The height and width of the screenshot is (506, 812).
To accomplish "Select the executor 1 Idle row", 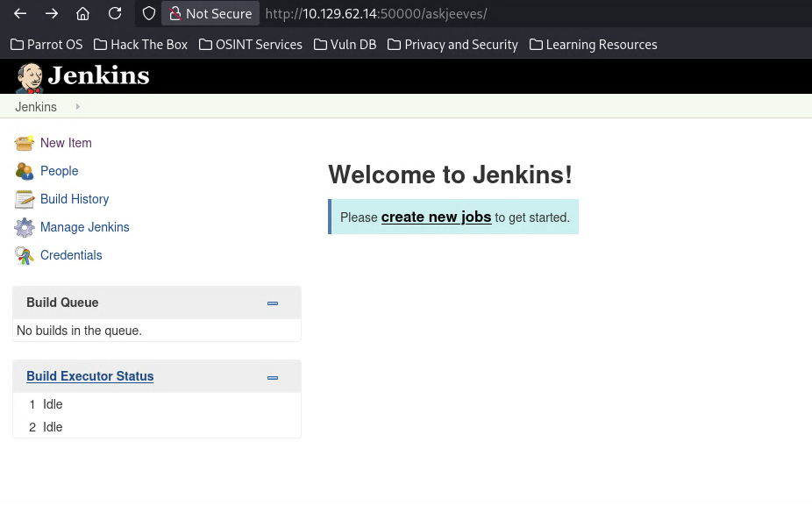I will pyautogui.click(x=156, y=404).
